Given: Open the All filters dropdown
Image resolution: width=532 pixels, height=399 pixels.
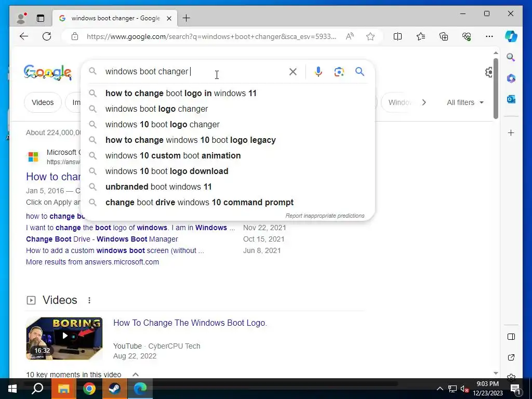Looking at the screenshot, I should tap(465, 102).
